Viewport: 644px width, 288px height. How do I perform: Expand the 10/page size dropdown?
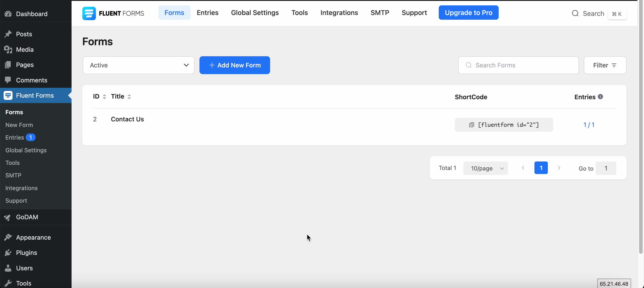click(485, 168)
